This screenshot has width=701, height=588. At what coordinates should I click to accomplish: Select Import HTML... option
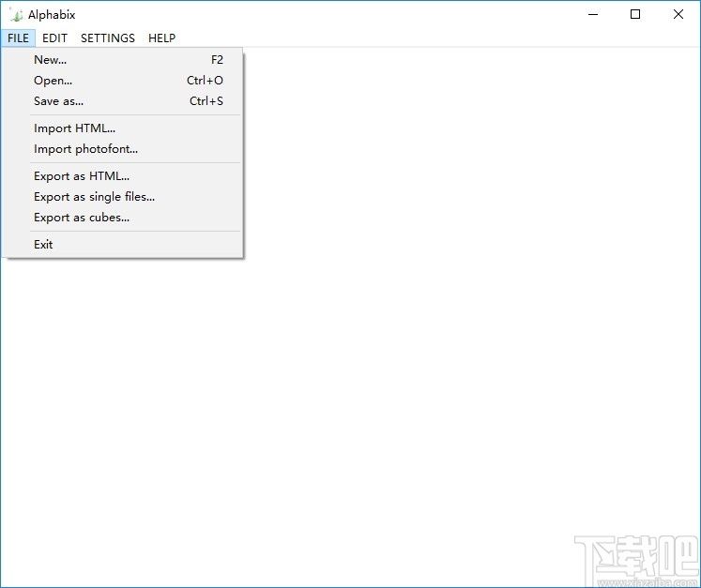pos(123,128)
